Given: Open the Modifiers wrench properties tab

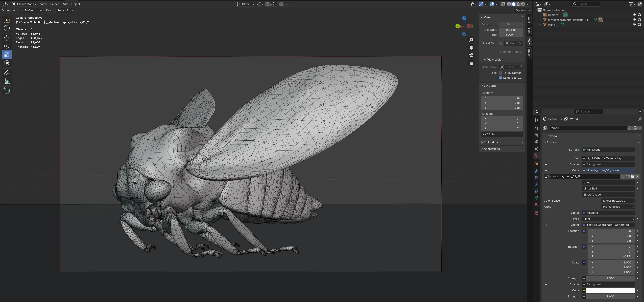Looking at the screenshot, I should click(x=537, y=171).
